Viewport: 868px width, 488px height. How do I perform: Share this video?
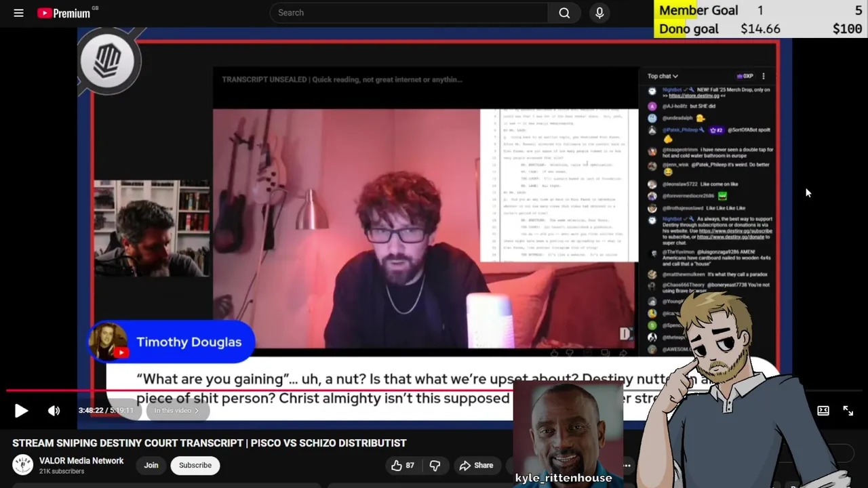(x=476, y=466)
